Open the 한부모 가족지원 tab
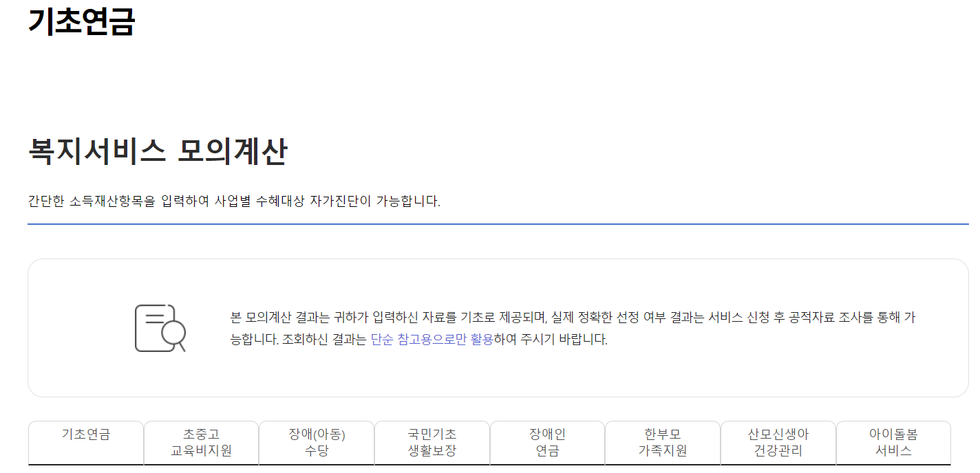The width and height of the screenshot is (980, 473). 662,442
